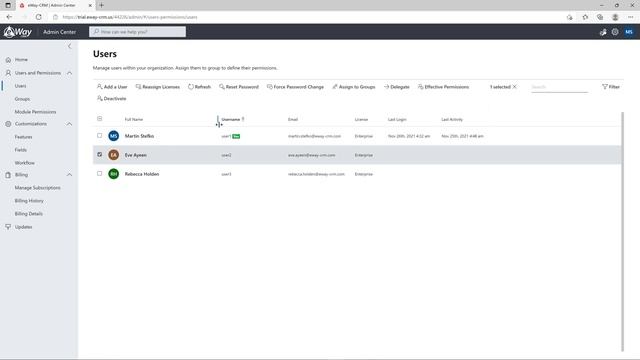Open the browser collections icon
Image resolution: width=640 pixels, height=360 pixels.
(600, 17)
